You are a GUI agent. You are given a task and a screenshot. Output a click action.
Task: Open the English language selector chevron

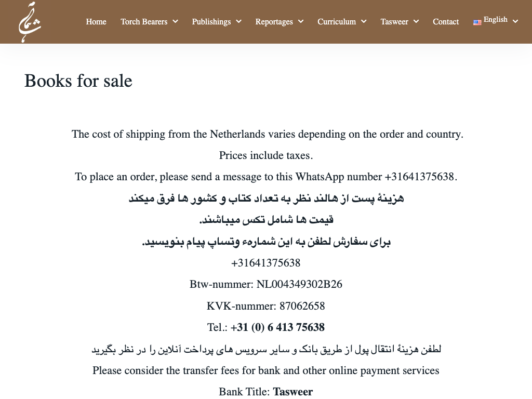pos(515,21)
